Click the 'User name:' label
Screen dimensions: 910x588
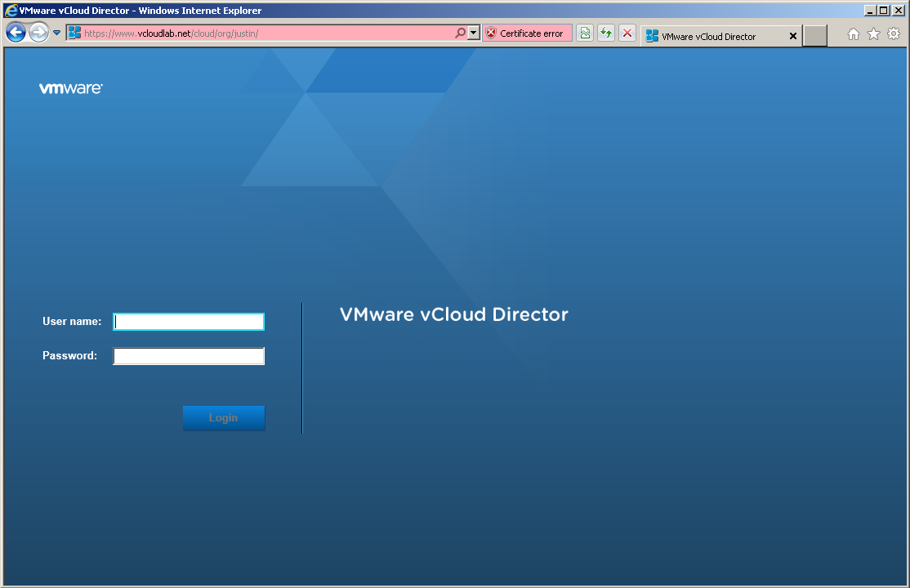pyautogui.click(x=72, y=322)
